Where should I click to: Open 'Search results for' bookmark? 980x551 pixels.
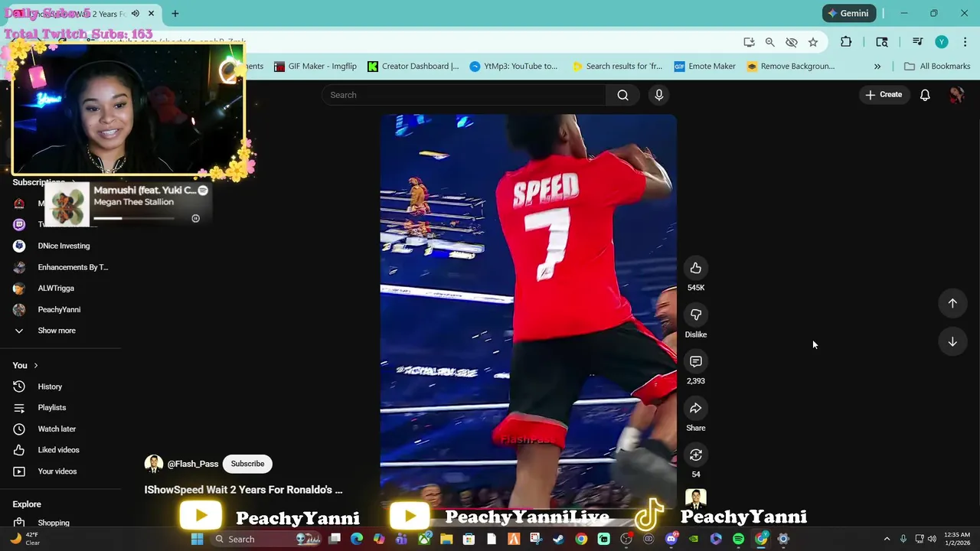point(617,67)
